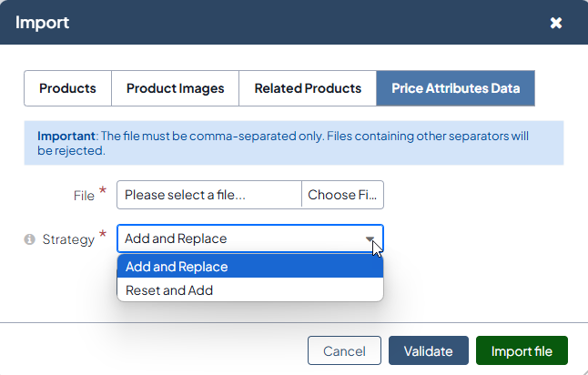Select the Price Attributes Data tab
The height and width of the screenshot is (375, 588).
455,89
